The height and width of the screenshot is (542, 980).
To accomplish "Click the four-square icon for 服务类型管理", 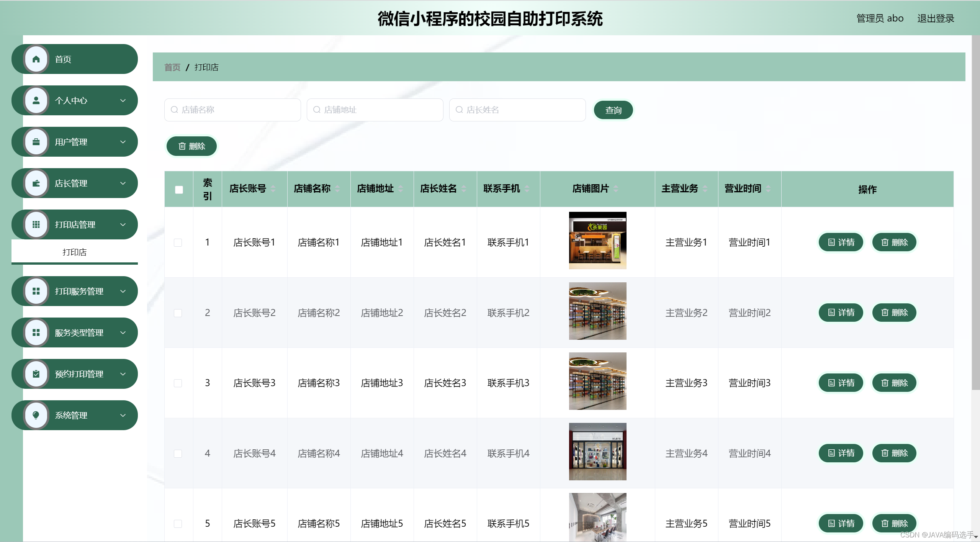I will tap(36, 332).
